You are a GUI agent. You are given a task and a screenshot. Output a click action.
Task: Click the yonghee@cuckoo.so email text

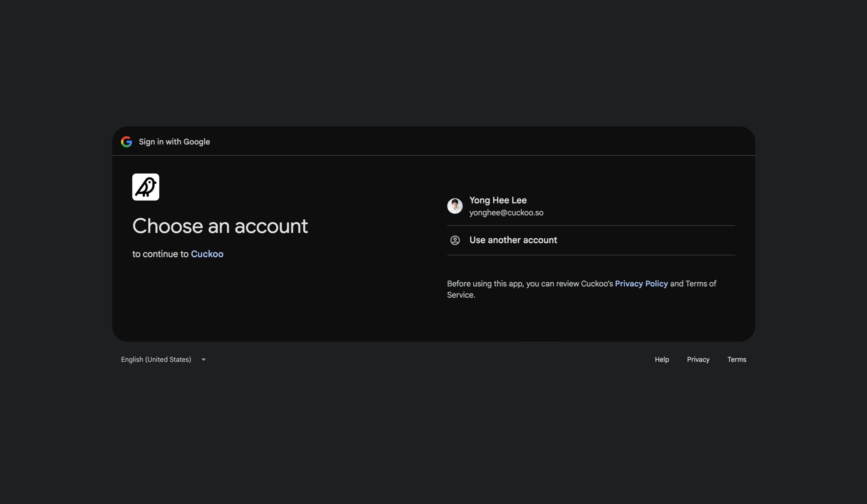tap(506, 213)
